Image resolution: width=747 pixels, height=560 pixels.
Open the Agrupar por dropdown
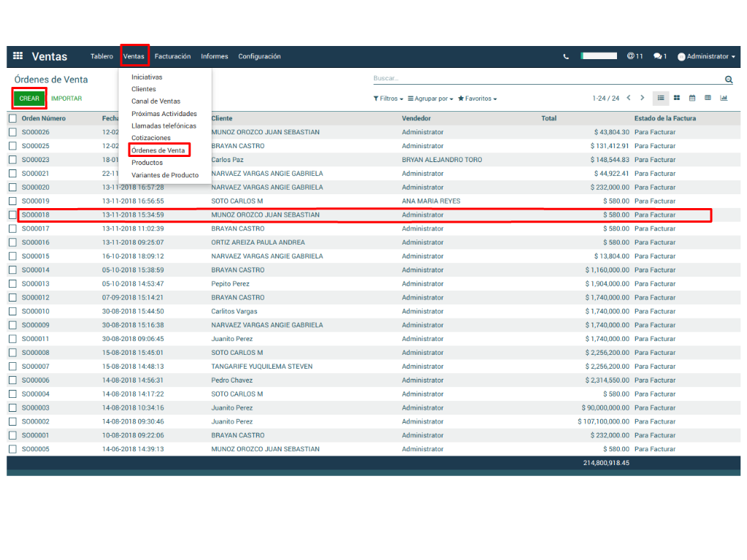430,99
